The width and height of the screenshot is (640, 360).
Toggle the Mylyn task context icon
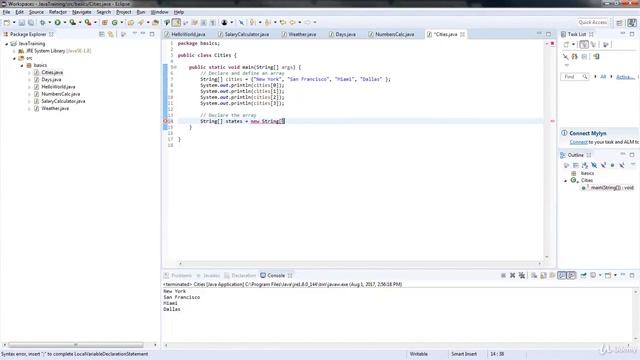coord(224,22)
